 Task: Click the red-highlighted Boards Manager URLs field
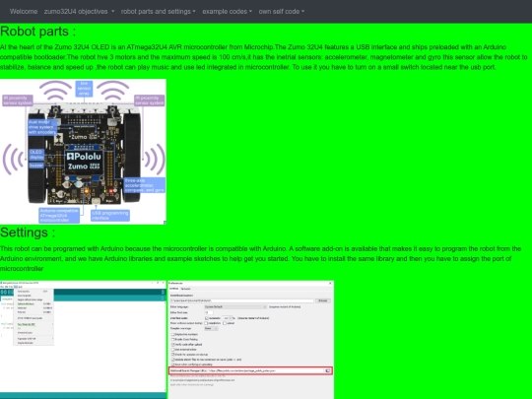250,370
